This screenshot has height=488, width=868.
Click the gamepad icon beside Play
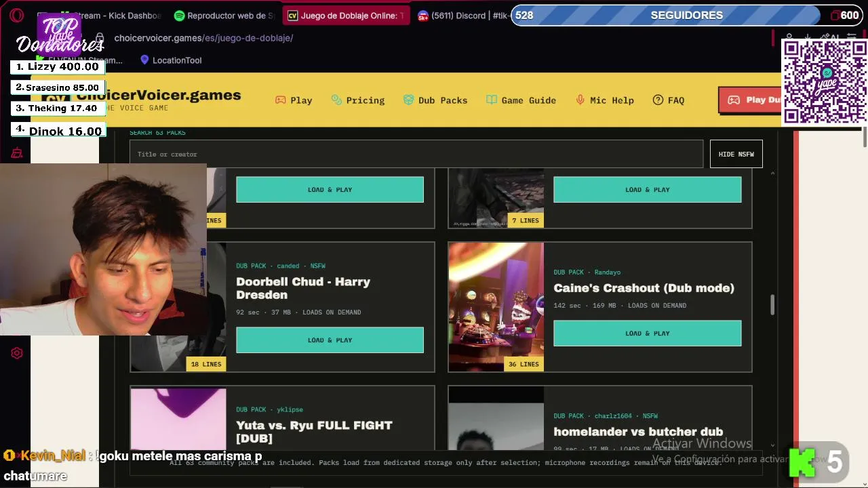pyautogui.click(x=280, y=100)
